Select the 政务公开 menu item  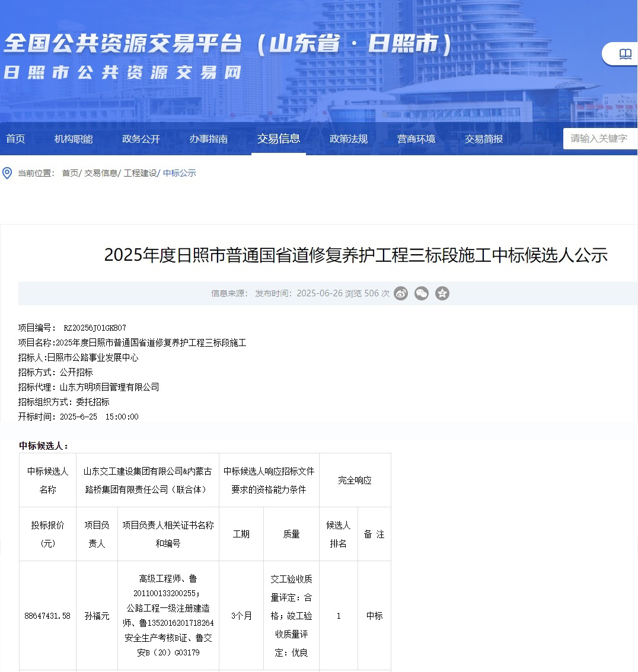point(141,139)
